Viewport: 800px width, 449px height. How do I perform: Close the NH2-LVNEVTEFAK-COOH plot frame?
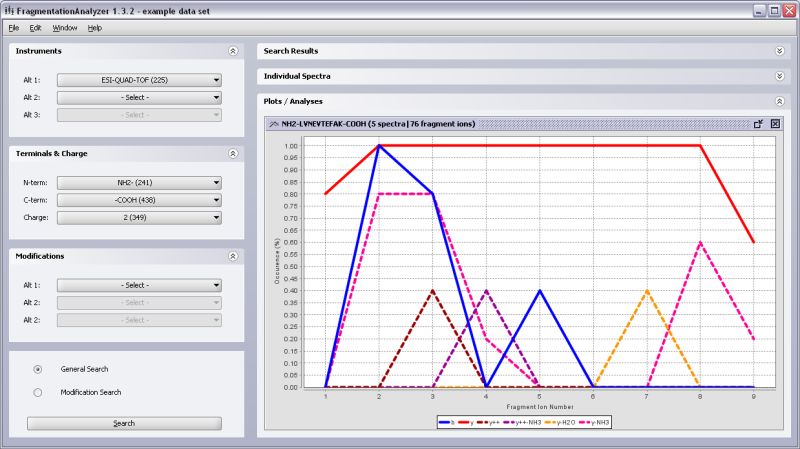pyautogui.click(x=775, y=124)
